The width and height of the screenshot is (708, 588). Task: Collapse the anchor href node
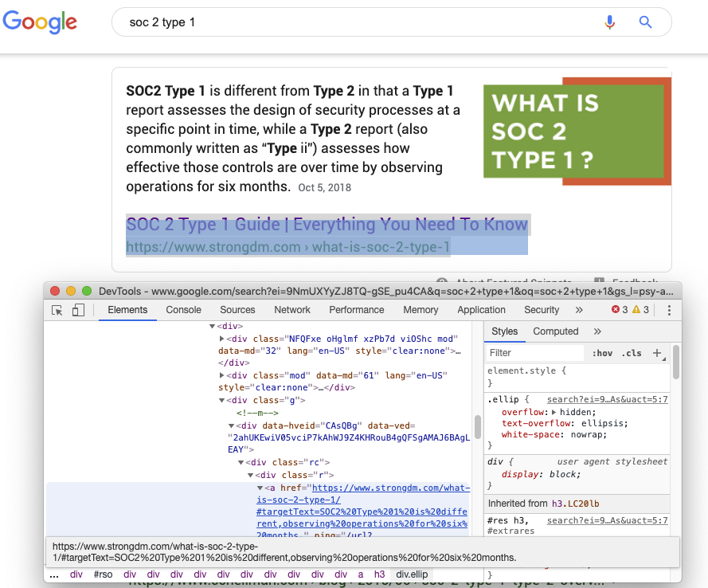(260, 488)
